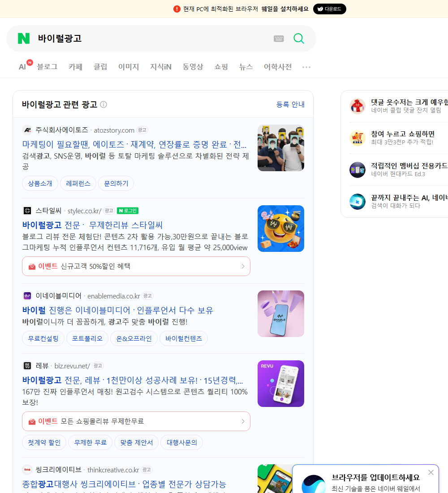Click the 상품소개 chip
The width and height of the screenshot is (448, 493).
click(40, 183)
